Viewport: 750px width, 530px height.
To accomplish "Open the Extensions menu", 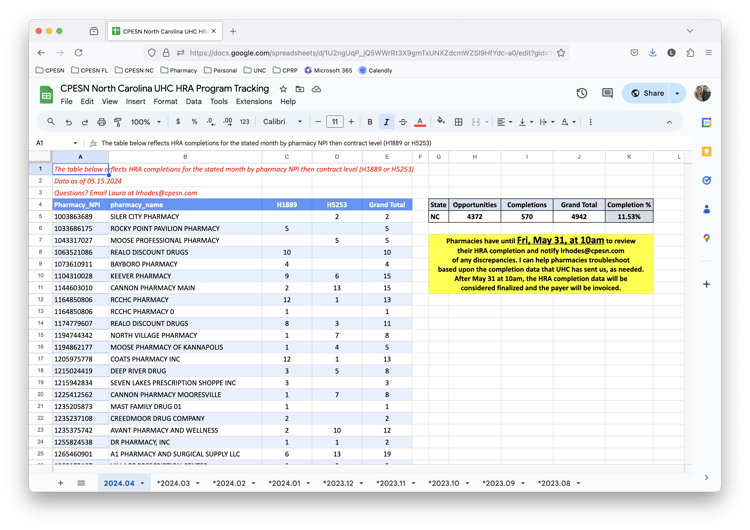I will click(254, 101).
